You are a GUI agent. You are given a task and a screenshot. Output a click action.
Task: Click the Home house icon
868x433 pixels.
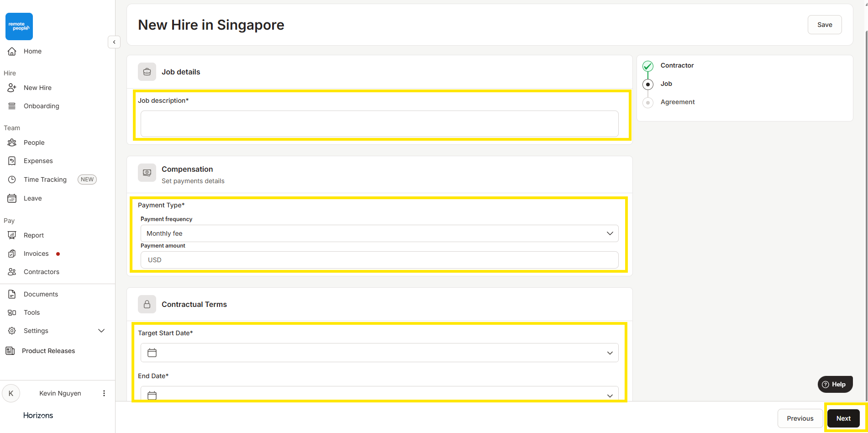pyautogui.click(x=12, y=51)
